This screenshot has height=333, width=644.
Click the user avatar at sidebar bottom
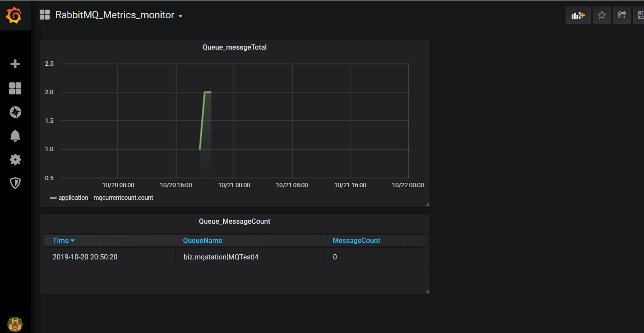(15, 324)
